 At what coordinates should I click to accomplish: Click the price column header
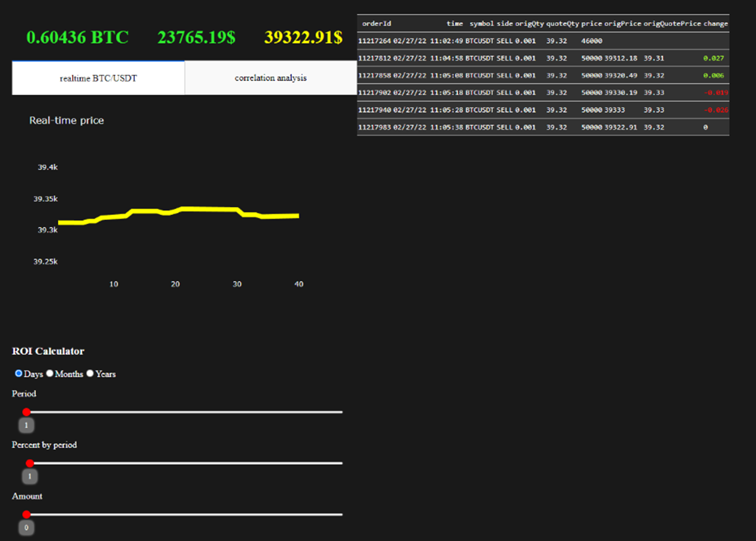(591, 24)
